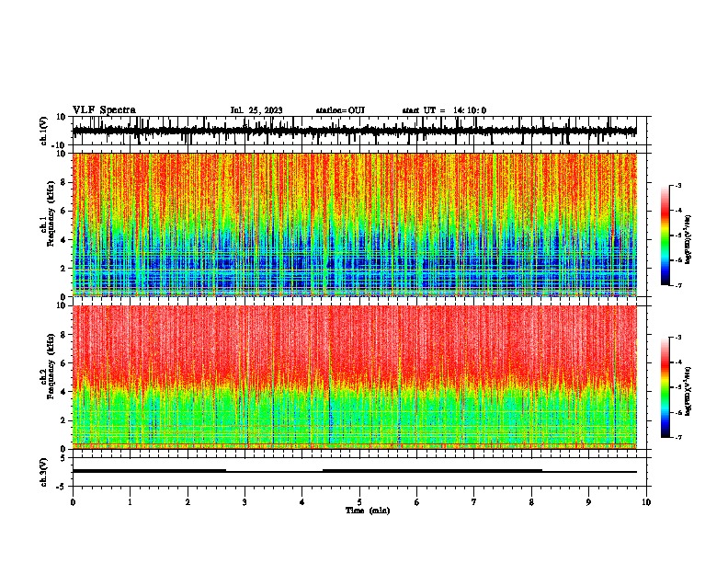Click the "2" kHz tick of ch.2 spectrogram
728x563 pixels.
point(63,420)
